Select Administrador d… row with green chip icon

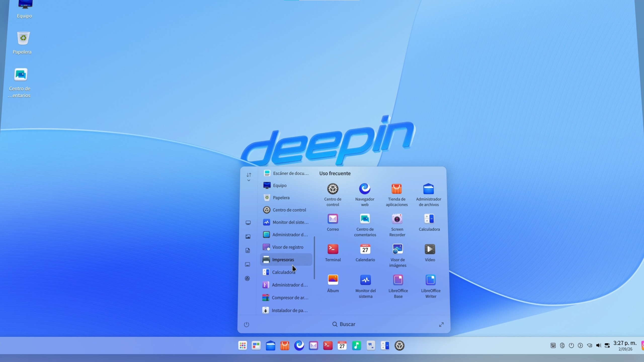[x=286, y=235]
